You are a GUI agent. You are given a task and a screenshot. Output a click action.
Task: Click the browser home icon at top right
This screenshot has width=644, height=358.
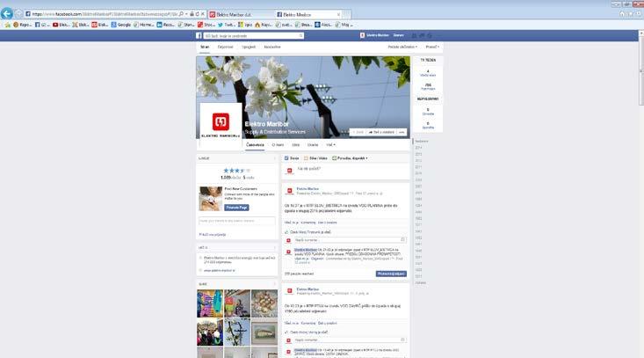[x=622, y=14]
